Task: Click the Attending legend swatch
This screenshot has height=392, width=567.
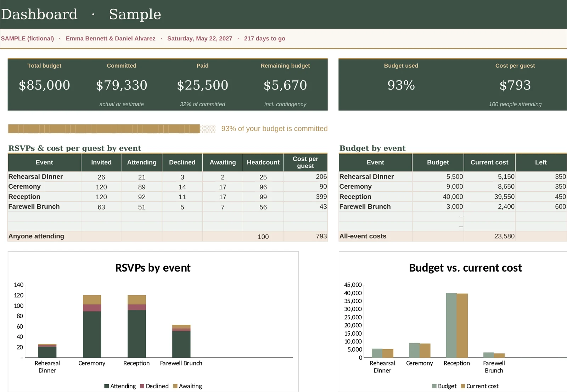Action: 106,386
